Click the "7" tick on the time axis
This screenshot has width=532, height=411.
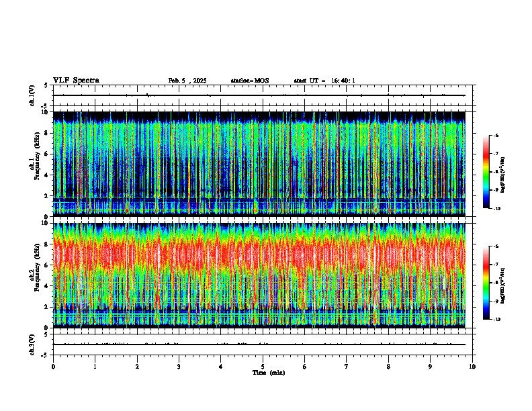click(347, 367)
